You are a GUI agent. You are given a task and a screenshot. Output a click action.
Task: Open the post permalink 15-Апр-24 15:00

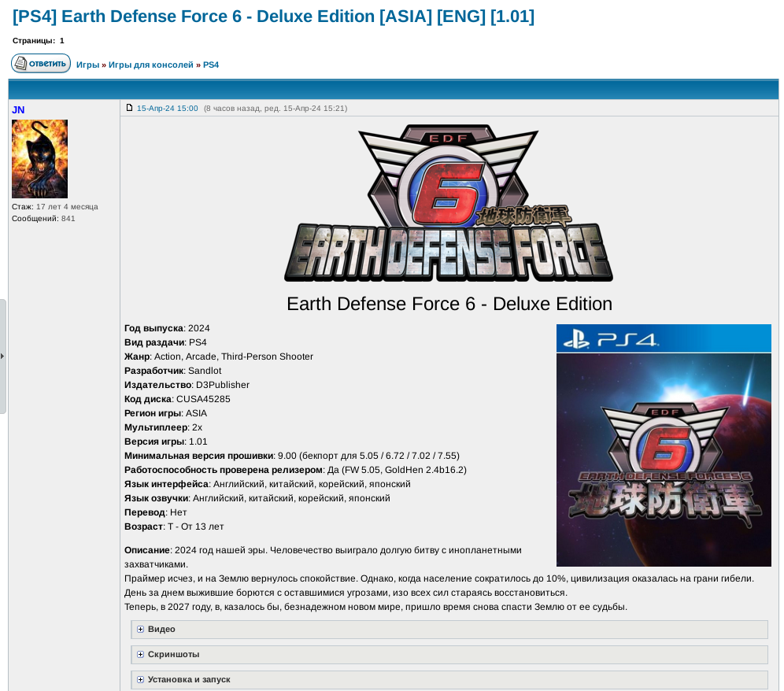168,109
